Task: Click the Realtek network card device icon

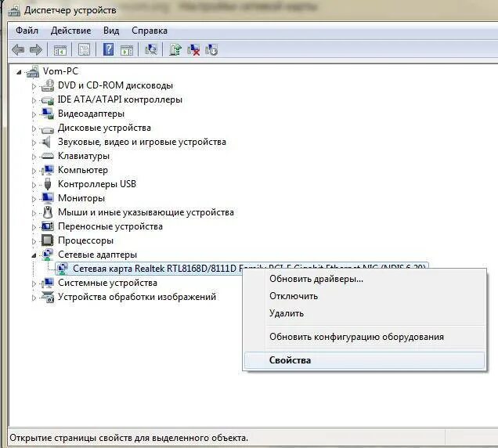Action: coord(63,269)
